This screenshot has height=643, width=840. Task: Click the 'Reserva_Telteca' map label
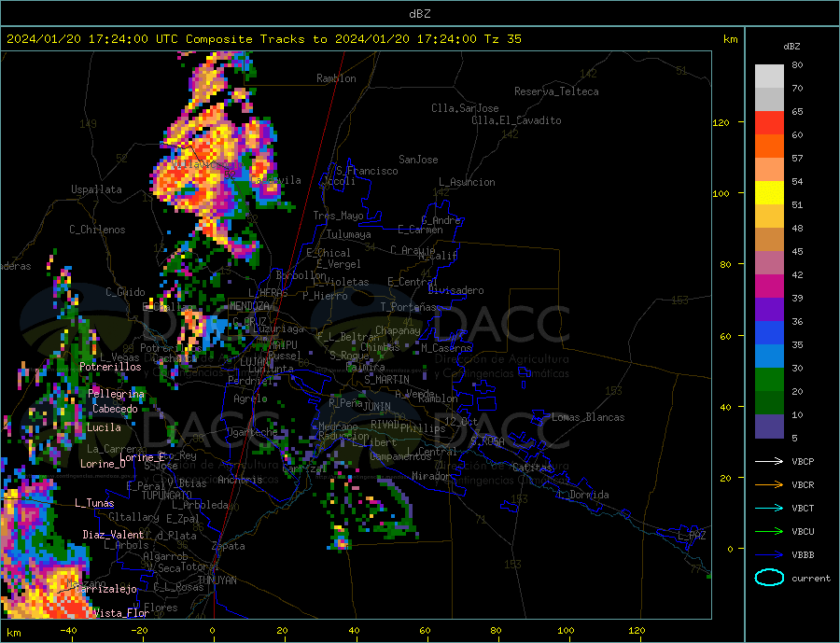pos(556,91)
